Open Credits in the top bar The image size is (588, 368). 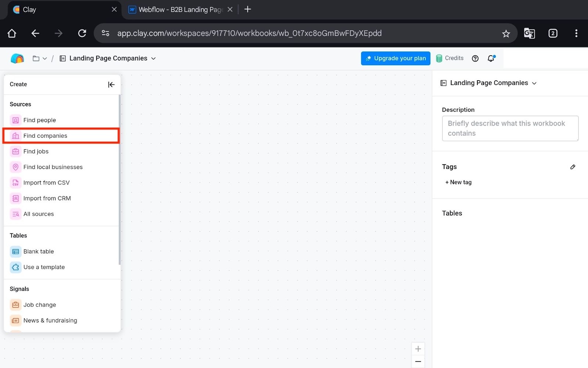pos(449,58)
